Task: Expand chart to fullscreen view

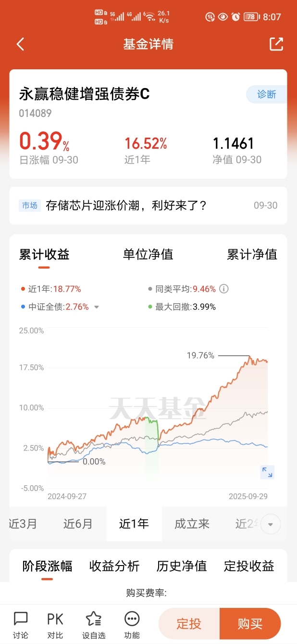Action: [x=267, y=472]
